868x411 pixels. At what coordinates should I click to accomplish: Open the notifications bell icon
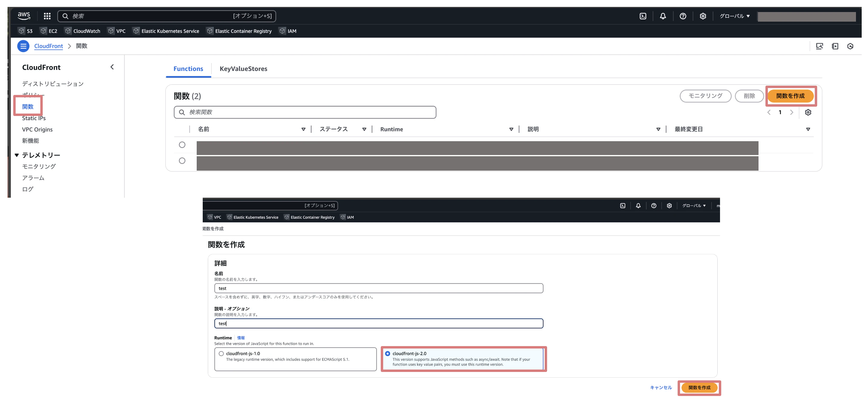click(663, 16)
